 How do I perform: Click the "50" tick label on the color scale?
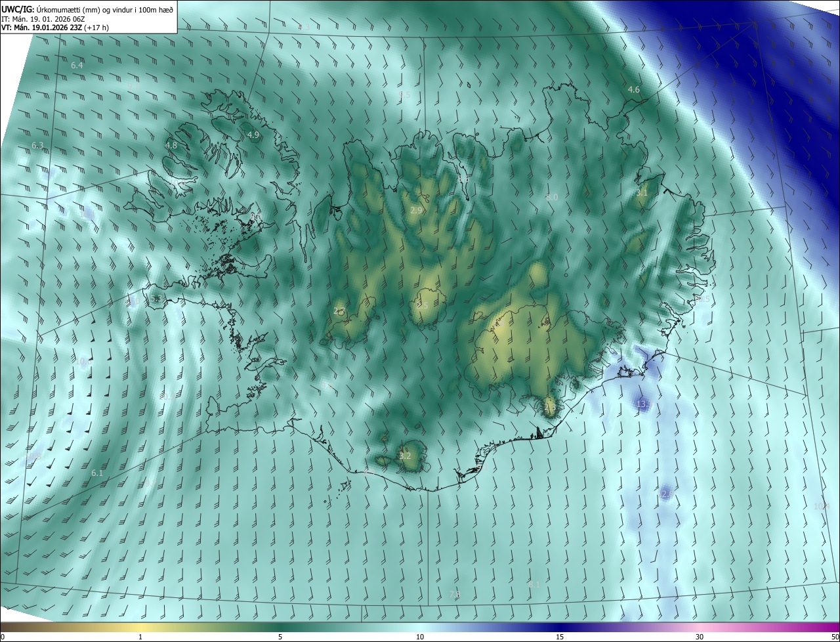pyautogui.click(x=833, y=637)
